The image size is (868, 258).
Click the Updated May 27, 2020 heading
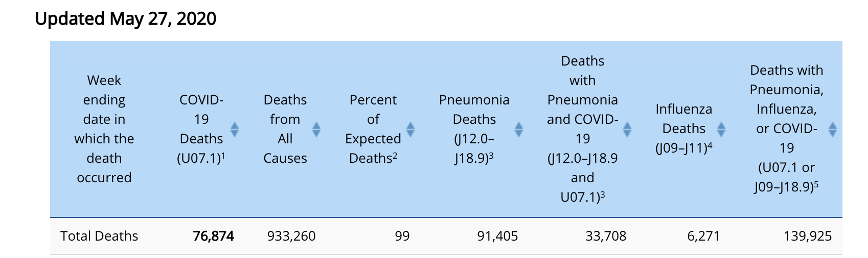126,19
